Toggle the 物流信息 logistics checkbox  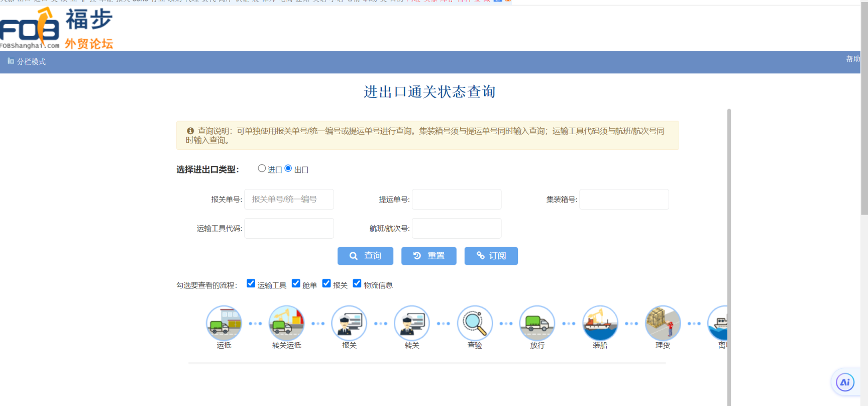click(357, 283)
